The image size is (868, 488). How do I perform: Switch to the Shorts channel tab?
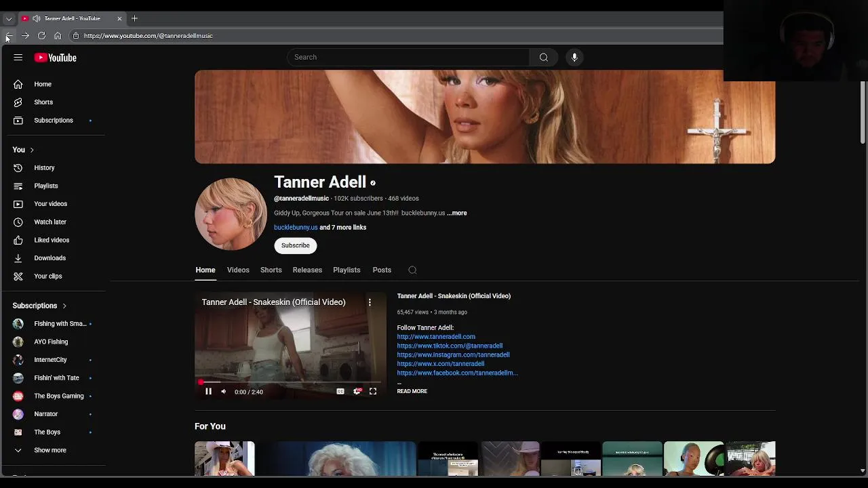tap(271, 270)
